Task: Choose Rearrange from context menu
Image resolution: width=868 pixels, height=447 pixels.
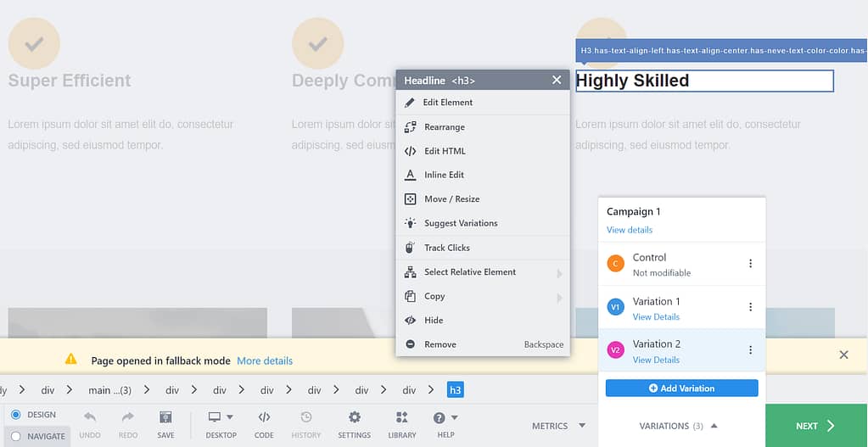Action: click(x=483, y=127)
